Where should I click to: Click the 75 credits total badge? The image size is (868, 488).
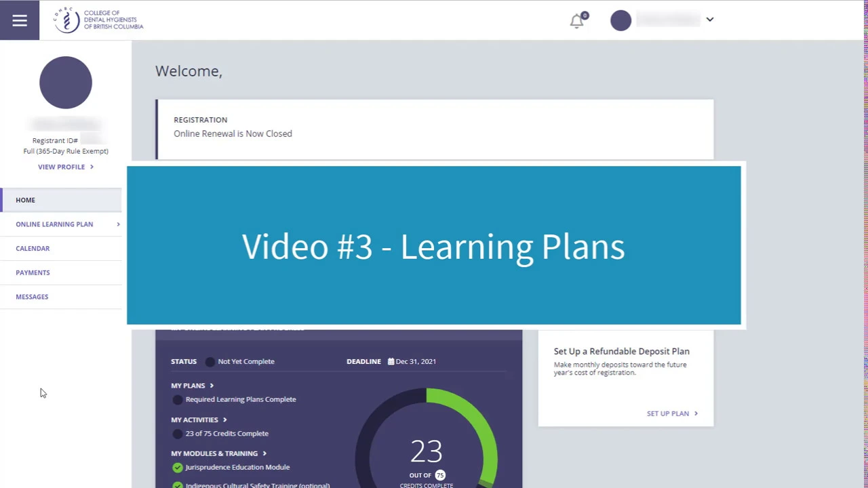(440, 475)
